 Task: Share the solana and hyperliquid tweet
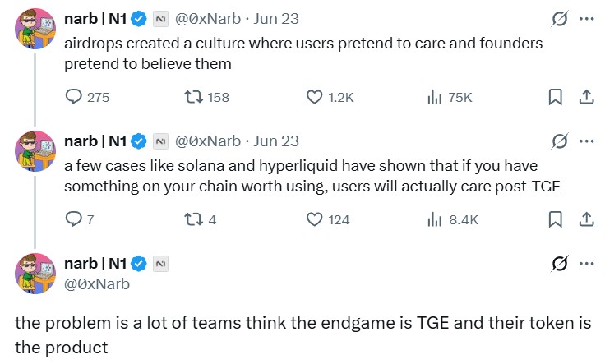coord(586,219)
